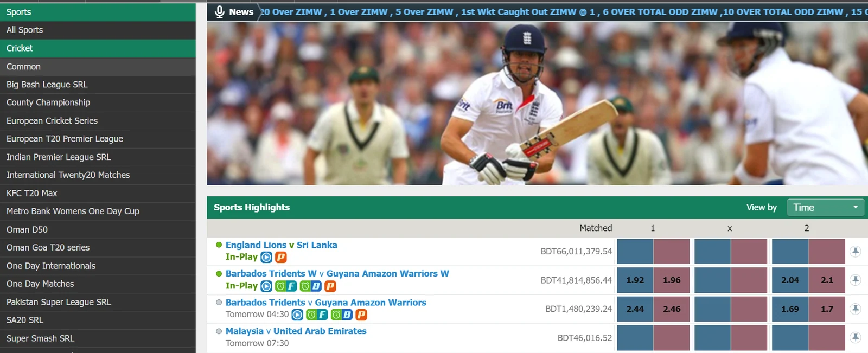868x353 pixels.
Task: Open the View by Time dropdown
Action: [825, 207]
